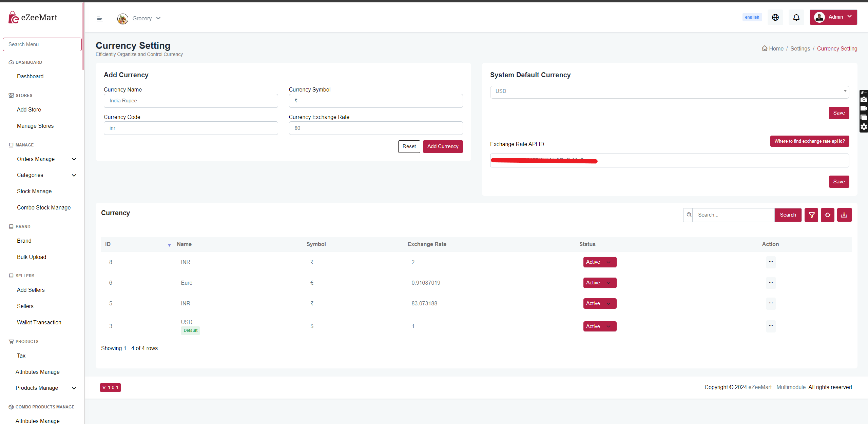
Task: Open Active status dropdown for USD
Action: (x=599, y=326)
